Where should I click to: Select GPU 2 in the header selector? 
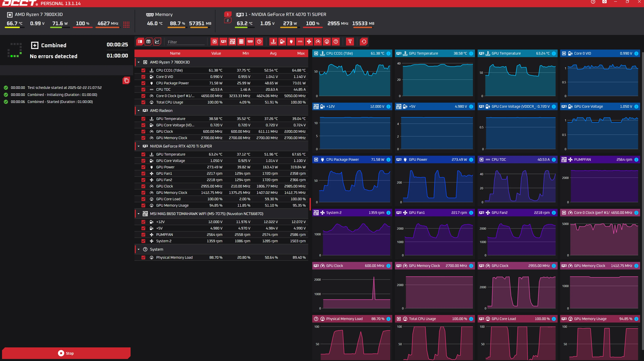[228, 20]
